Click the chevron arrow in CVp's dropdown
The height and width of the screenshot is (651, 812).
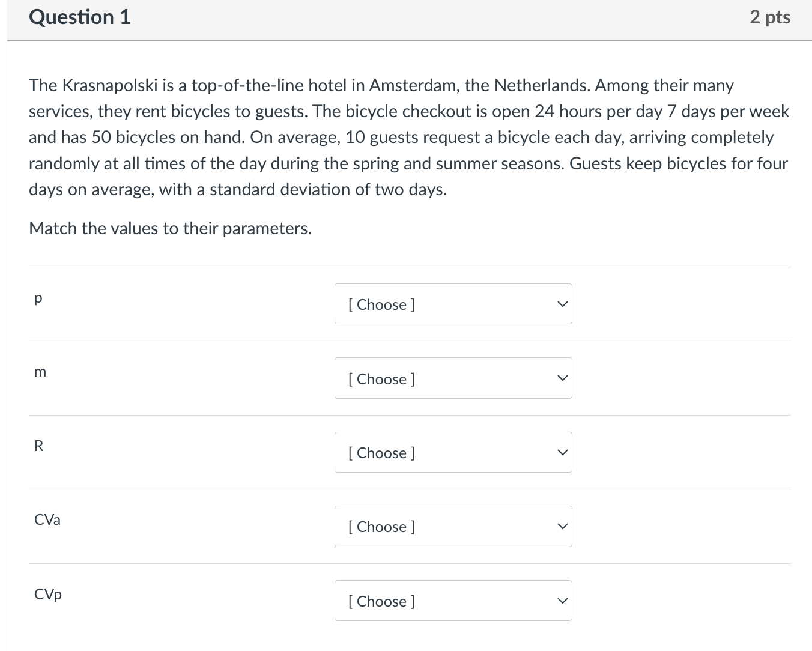(562, 601)
